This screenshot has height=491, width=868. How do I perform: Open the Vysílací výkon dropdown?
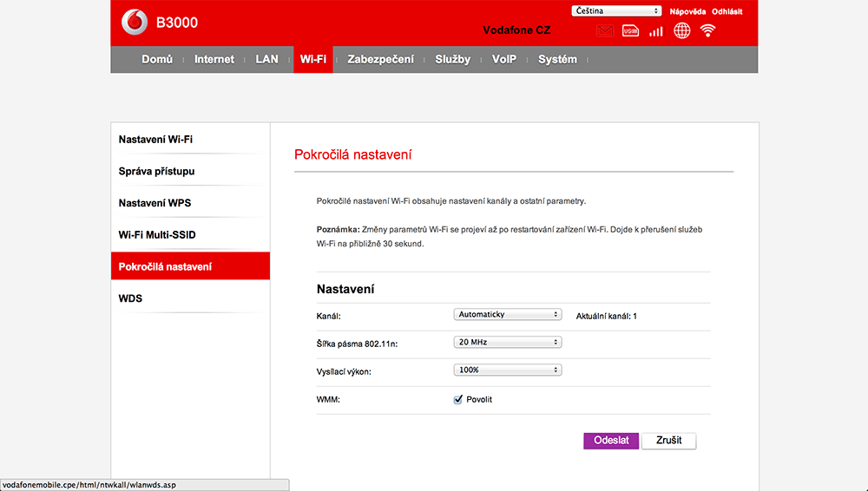coord(508,370)
